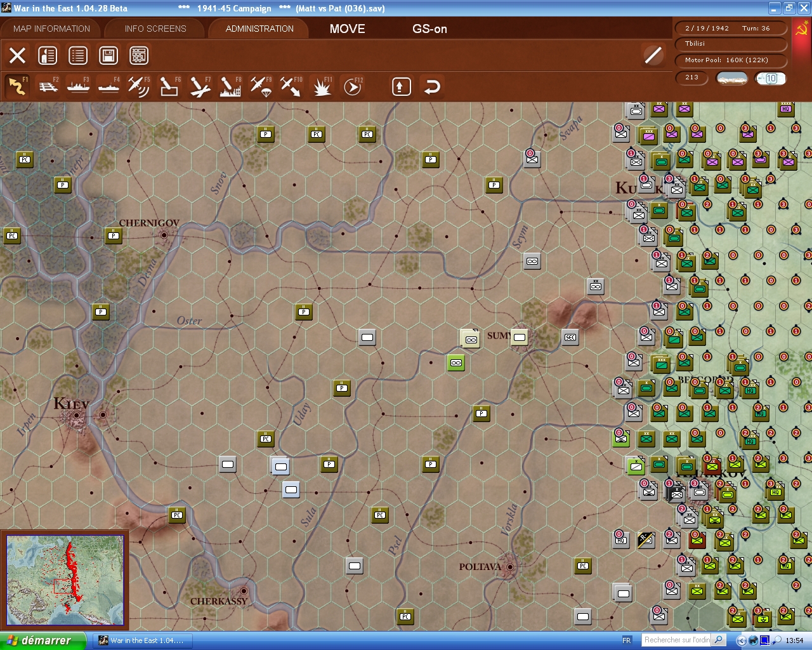Click the MOVE mode label
The image size is (812, 650).
tap(348, 29)
